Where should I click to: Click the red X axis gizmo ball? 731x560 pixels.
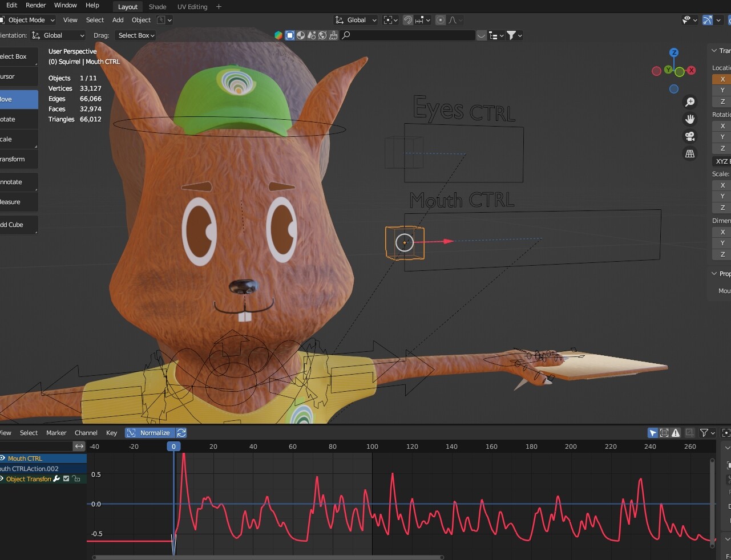(691, 71)
